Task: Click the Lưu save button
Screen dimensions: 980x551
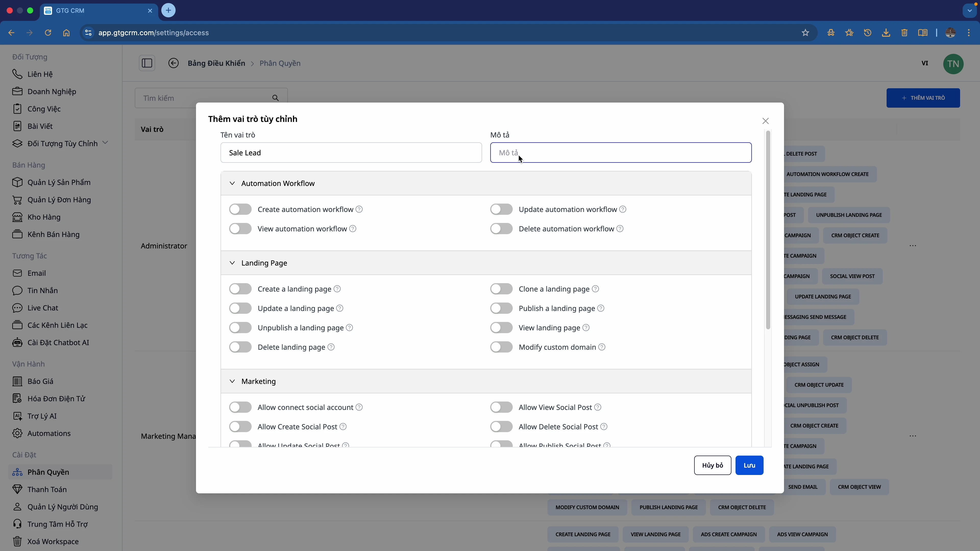Action: pos(749,465)
